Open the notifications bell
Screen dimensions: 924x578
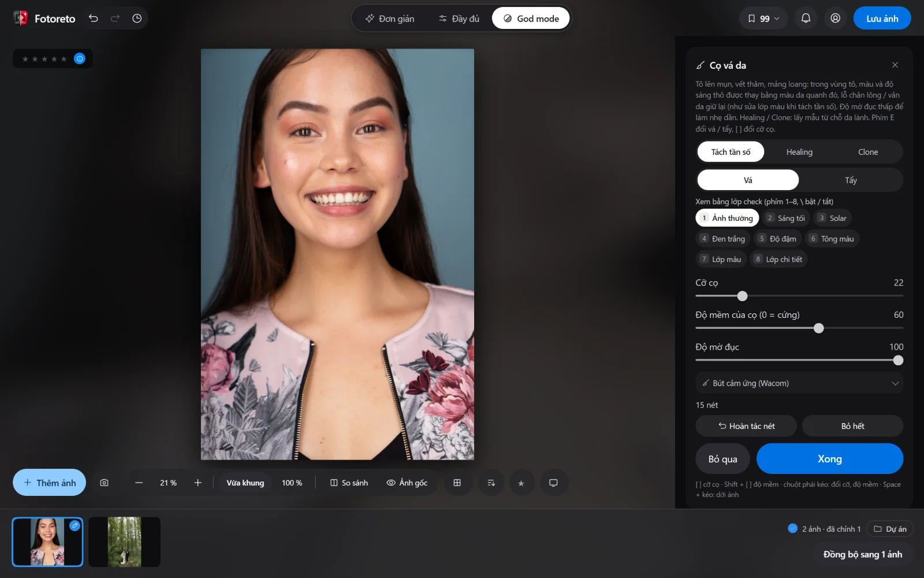[806, 18]
